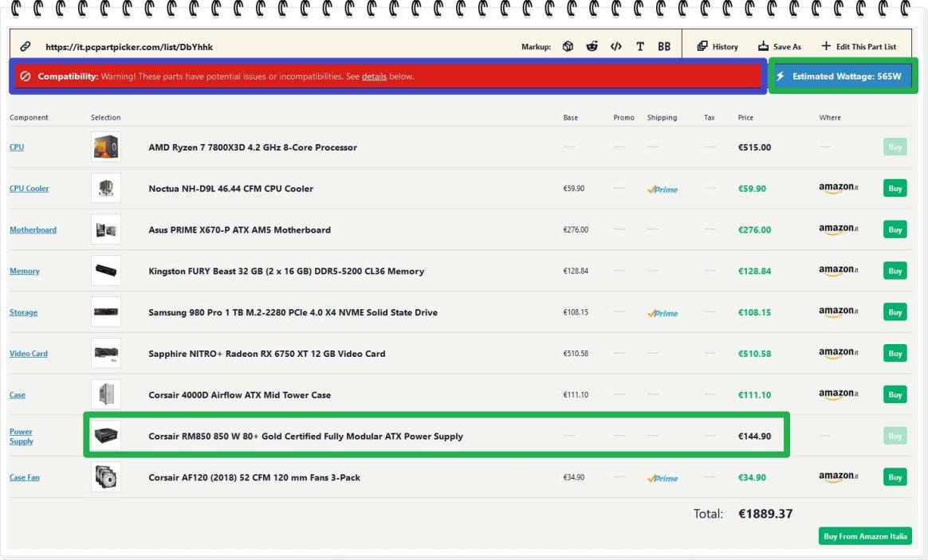
Task: Click Save As in the toolbar
Action: [779, 47]
